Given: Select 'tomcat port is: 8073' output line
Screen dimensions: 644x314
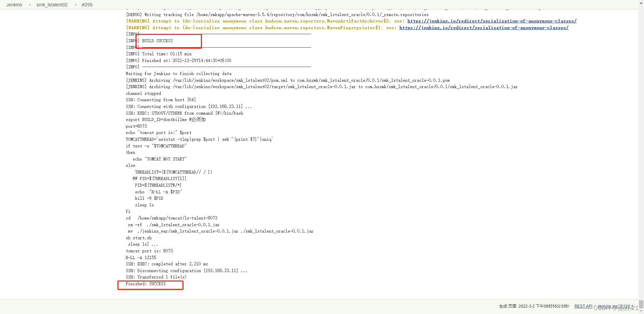Looking at the screenshot, I should pyautogui.click(x=149, y=251).
